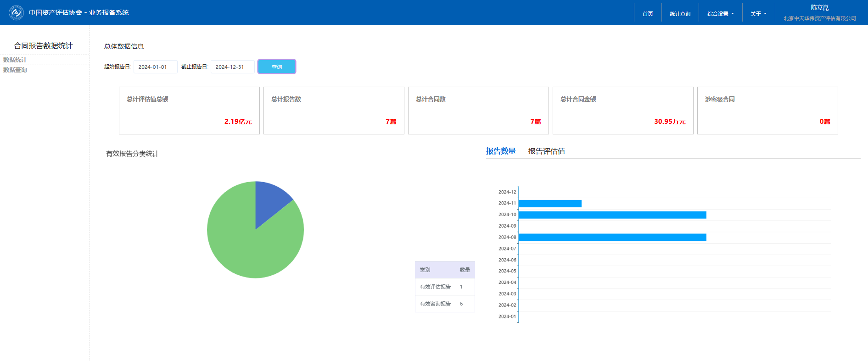Switch to the 报告数量 tab
The height and width of the screenshot is (361, 868).
[501, 151]
